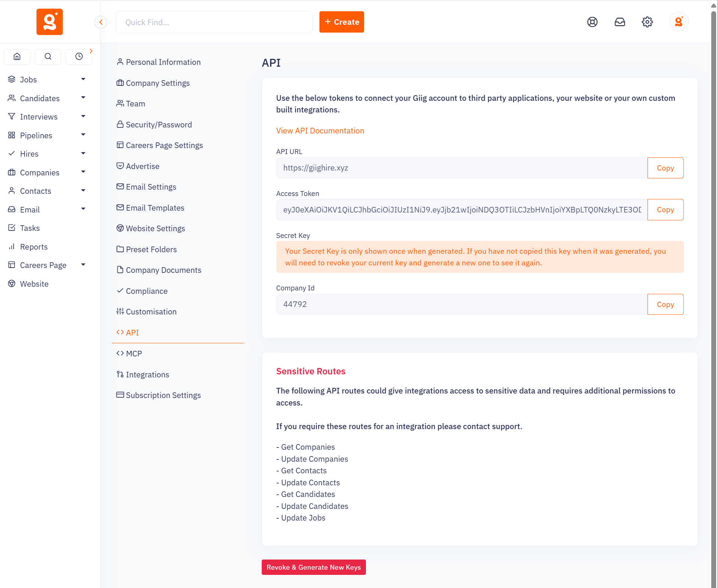Open Subscription Settings
Image resolution: width=718 pixels, height=588 pixels.
[x=159, y=395]
